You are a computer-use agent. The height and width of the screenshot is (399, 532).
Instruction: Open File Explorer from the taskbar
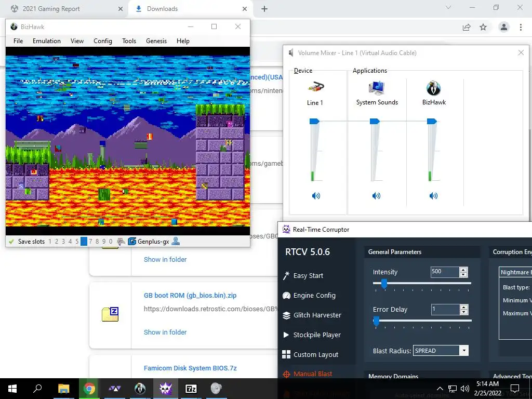(x=63, y=388)
